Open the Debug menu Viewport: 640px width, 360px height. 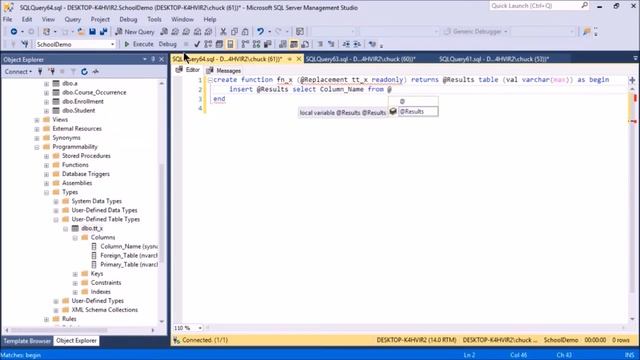pyautogui.click(x=128, y=19)
